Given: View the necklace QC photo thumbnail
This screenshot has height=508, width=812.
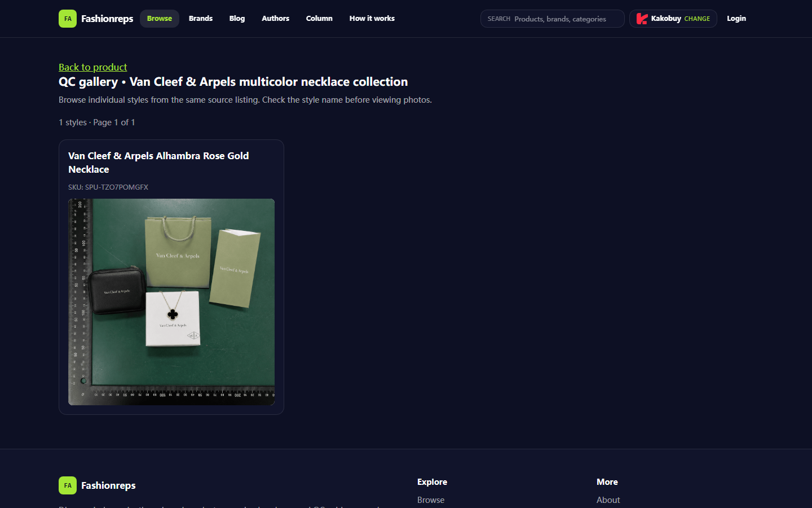Looking at the screenshot, I should 171,302.
